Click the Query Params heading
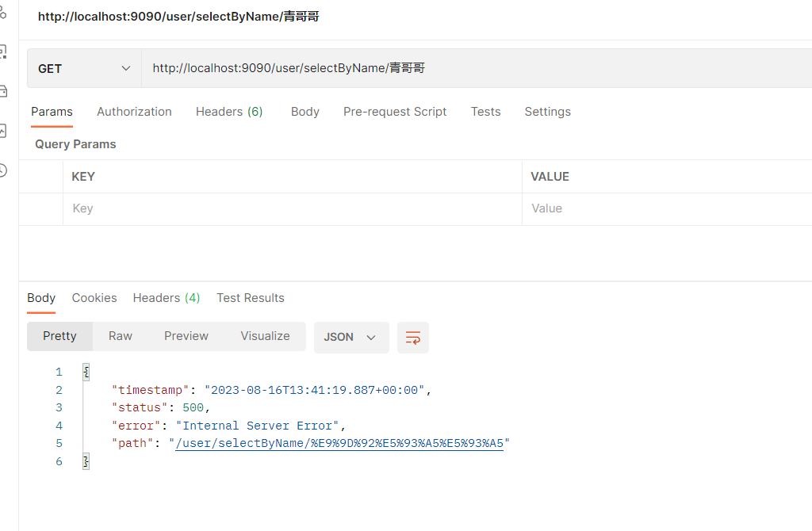The height and width of the screenshot is (531, 812). point(75,144)
